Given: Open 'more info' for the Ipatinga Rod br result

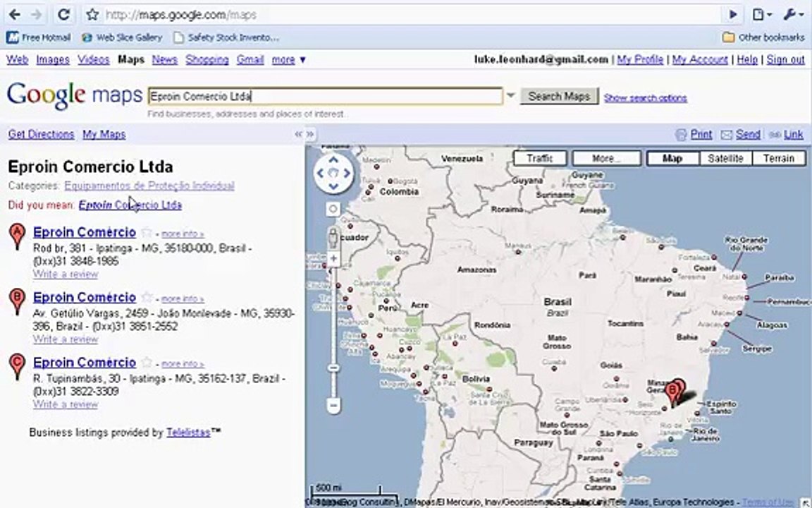Looking at the screenshot, I should tap(183, 234).
